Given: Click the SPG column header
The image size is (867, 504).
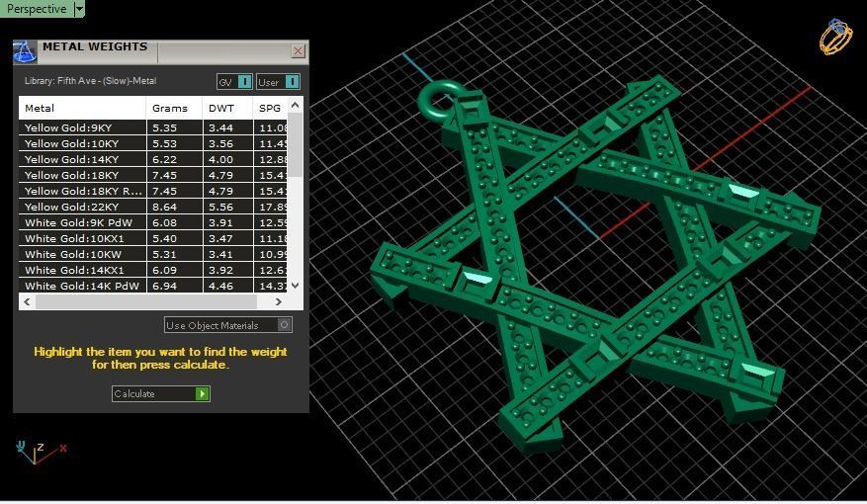Looking at the screenshot, I should coord(270,109).
